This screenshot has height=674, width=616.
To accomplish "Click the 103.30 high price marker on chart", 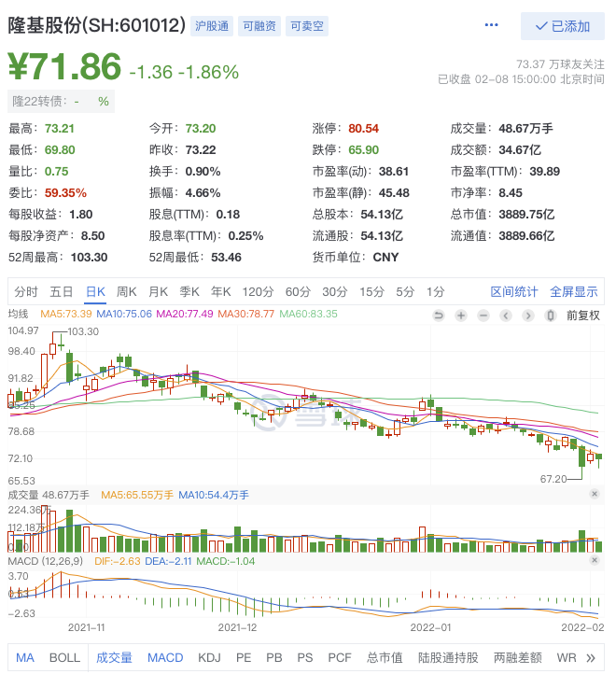I will 83,331.
